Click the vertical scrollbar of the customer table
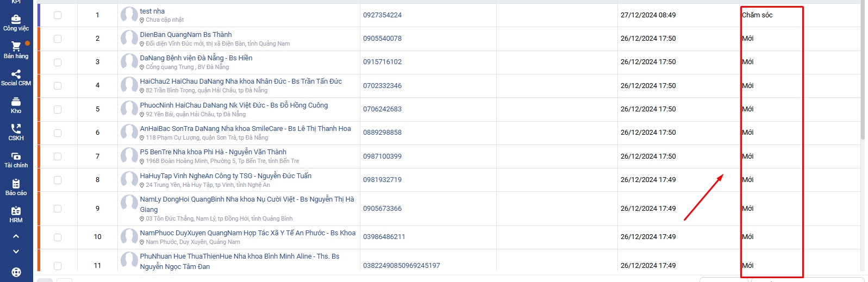868x282 pixels. pos(863,71)
